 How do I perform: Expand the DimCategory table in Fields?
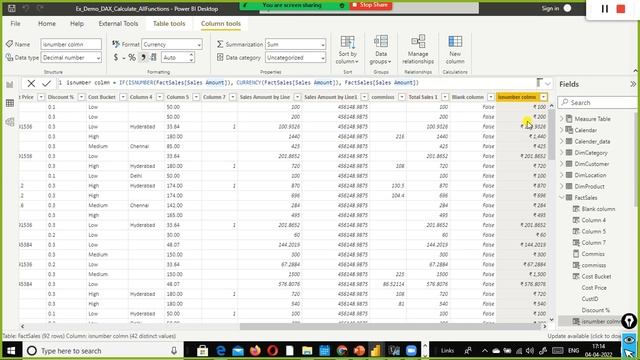[x=562, y=153]
